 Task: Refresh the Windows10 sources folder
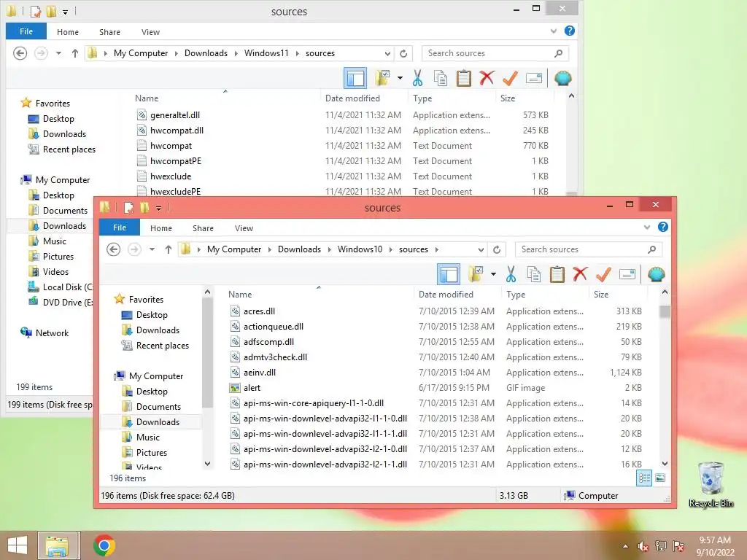click(496, 249)
